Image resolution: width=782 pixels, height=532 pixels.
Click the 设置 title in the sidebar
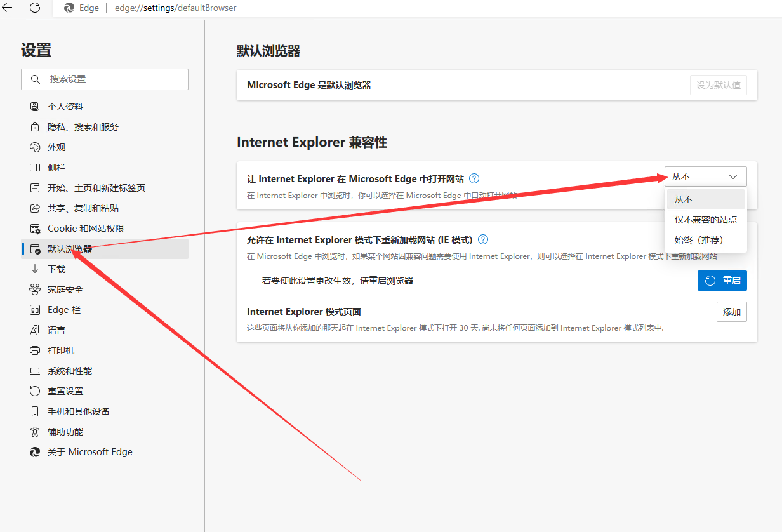(x=36, y=50)
